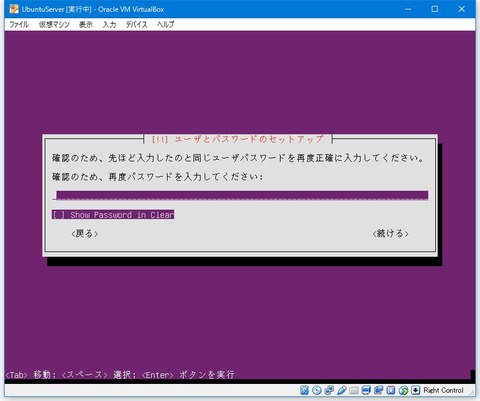Image resolution: width=480 pixels, height=401 pixels.
Task: Close the VirtualBox window
Action: pyautogui.click(x=462, y=9)
